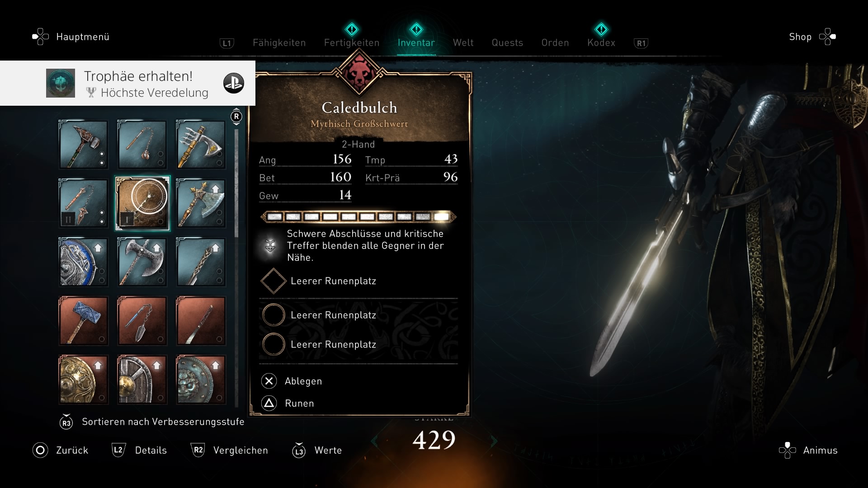
Task: Switch to the Fähigkeiten tab
Action: click(279, 43)
